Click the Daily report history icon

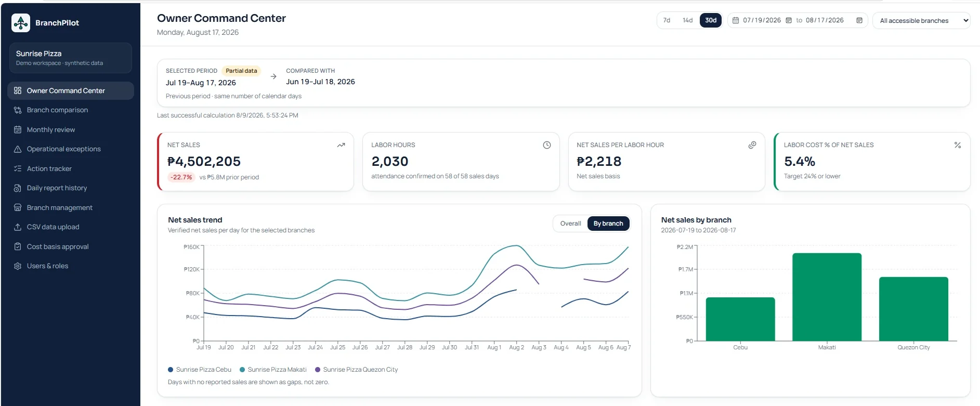[18, 188]
